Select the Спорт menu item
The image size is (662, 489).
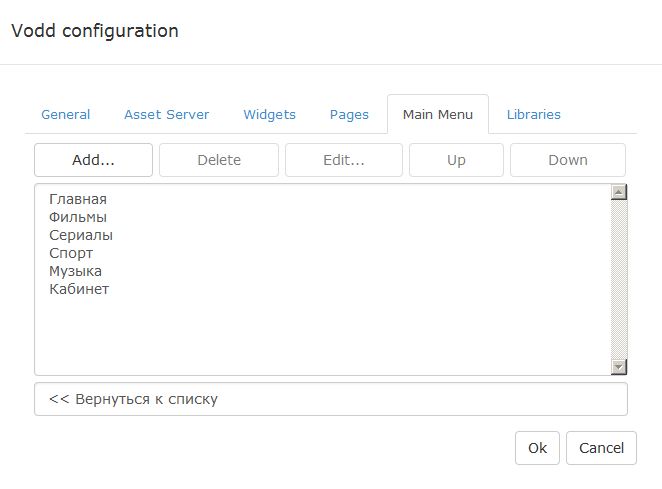tap(71, 253)
